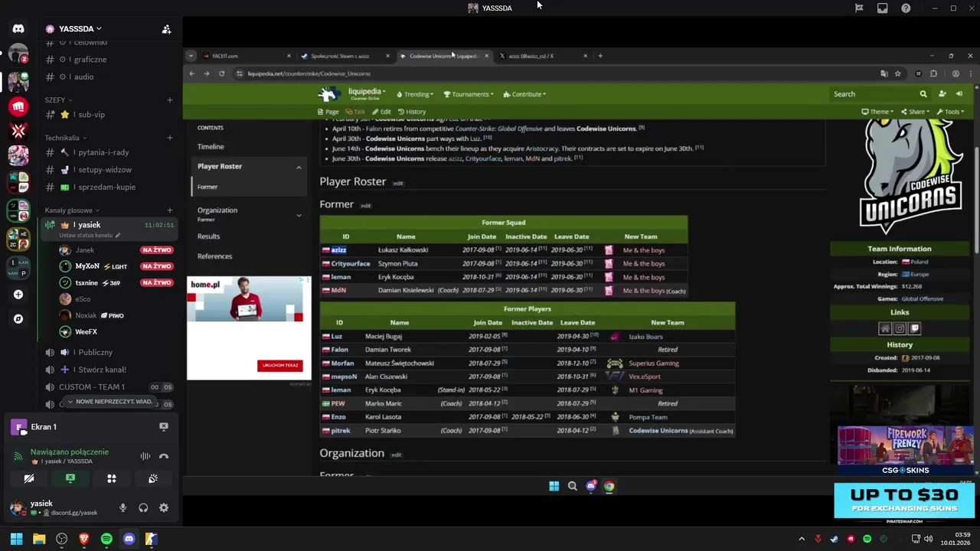Open Spotify from the Windows taskbar
Viewport: 980px width, 551px height.
[106, 539]
